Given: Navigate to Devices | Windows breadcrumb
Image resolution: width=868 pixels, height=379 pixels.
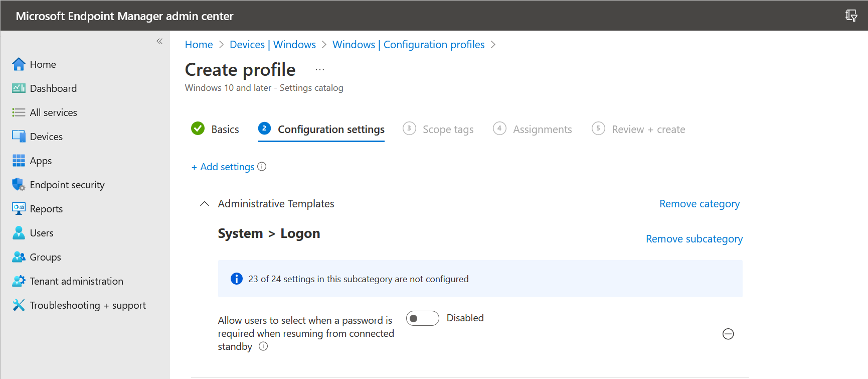Looking at the screenshot, I should (272, 45).
